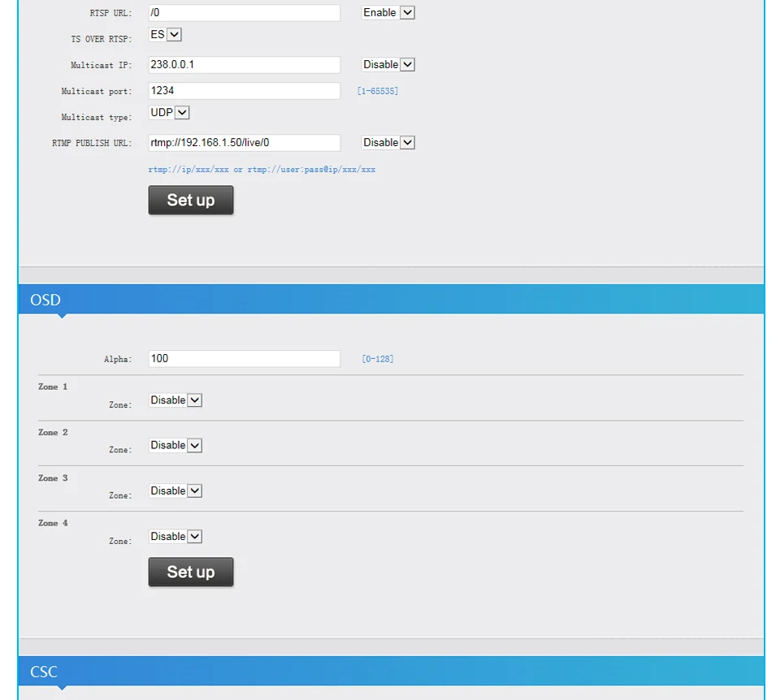Click the Multicast IP label
Screen dimensions: 780x700
tap(102, 65)
